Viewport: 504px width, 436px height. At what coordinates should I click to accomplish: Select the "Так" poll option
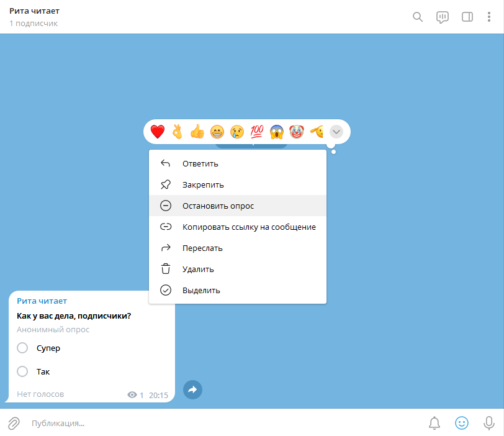pos(23,371)
